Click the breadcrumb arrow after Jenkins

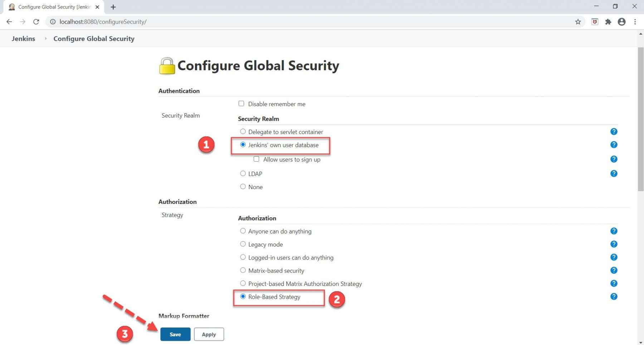tap(46, 38)
